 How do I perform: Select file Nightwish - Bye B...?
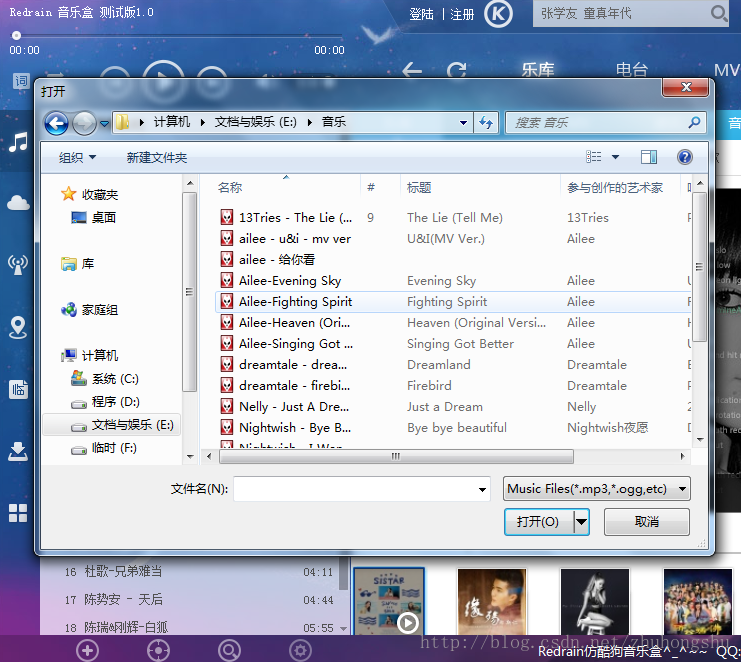coord(286,428)
